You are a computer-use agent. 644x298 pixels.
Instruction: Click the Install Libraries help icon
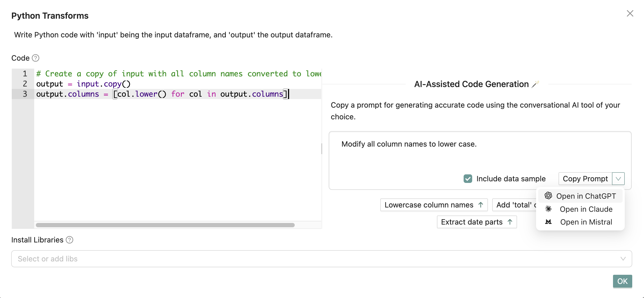(69, 240)
